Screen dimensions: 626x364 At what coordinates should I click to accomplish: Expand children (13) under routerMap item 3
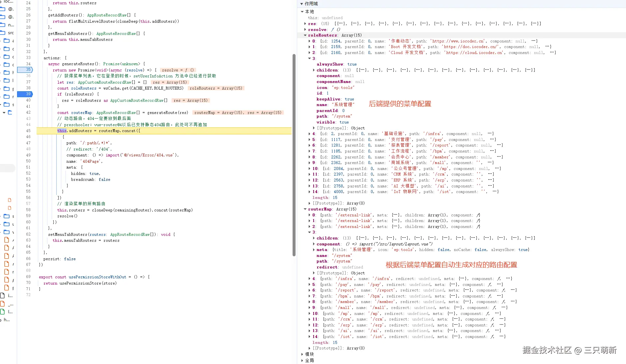click(x=314, y=238)
